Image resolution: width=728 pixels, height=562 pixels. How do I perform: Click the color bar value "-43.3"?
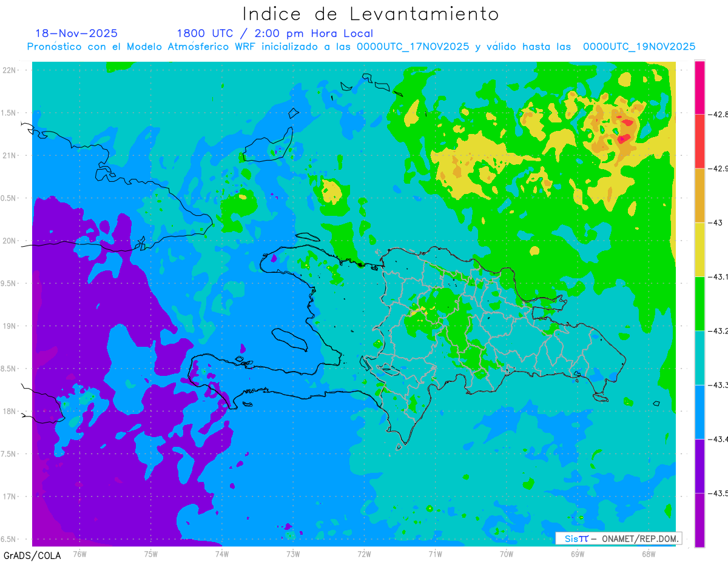pos(718,385)
